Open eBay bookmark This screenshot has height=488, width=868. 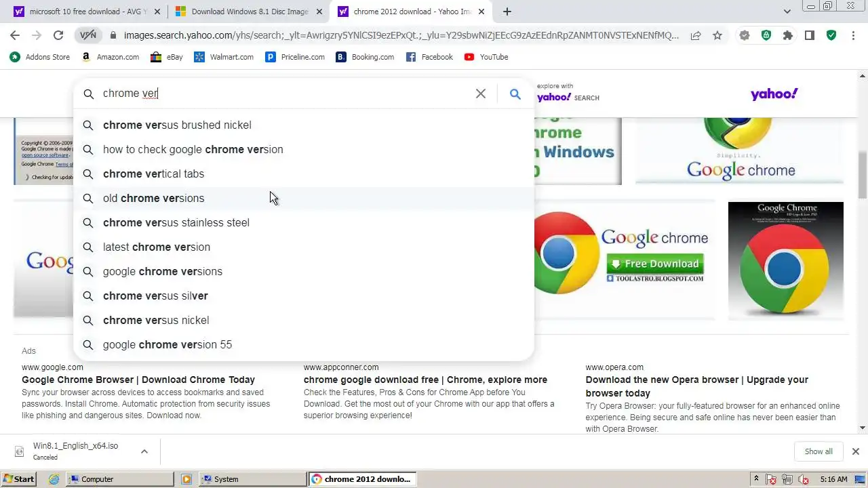click(167, 57)
